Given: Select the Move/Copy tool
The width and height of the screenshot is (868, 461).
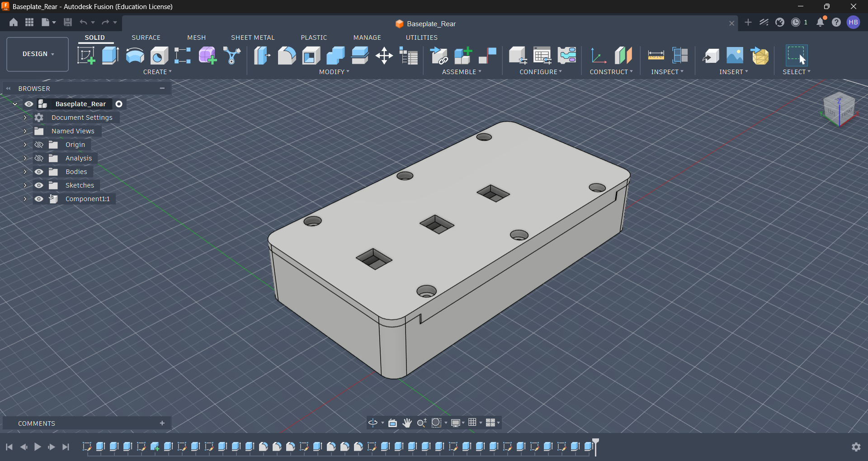Looking at the screenshot, I should [384, 56].
